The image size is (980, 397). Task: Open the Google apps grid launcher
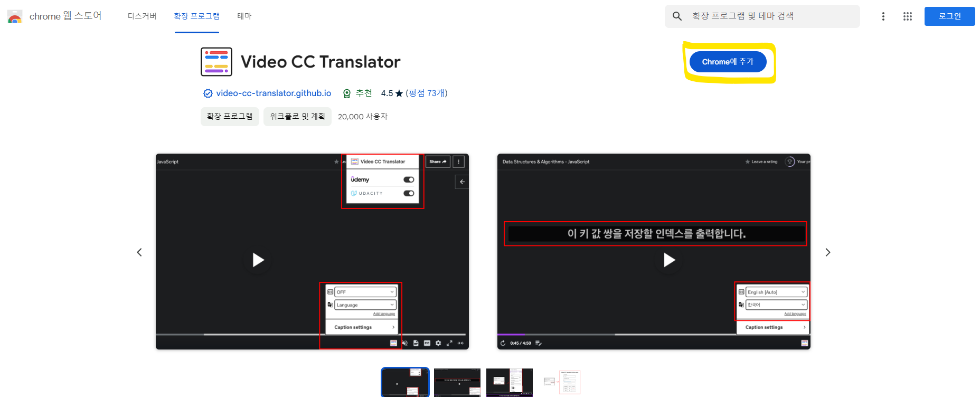(908, 16)
